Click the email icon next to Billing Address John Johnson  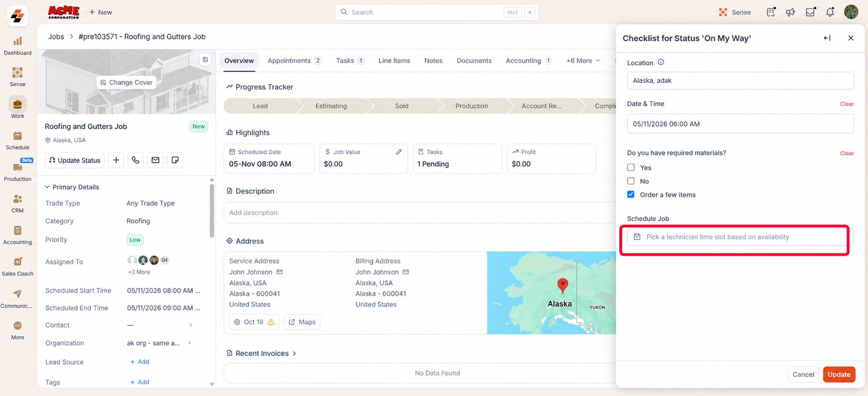[x=406, y=272]
